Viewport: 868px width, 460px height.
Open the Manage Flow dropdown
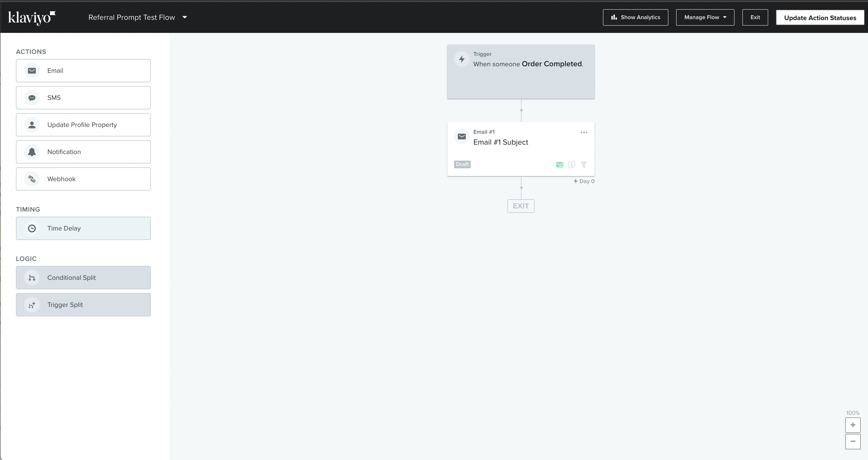[x=705, y=17]
